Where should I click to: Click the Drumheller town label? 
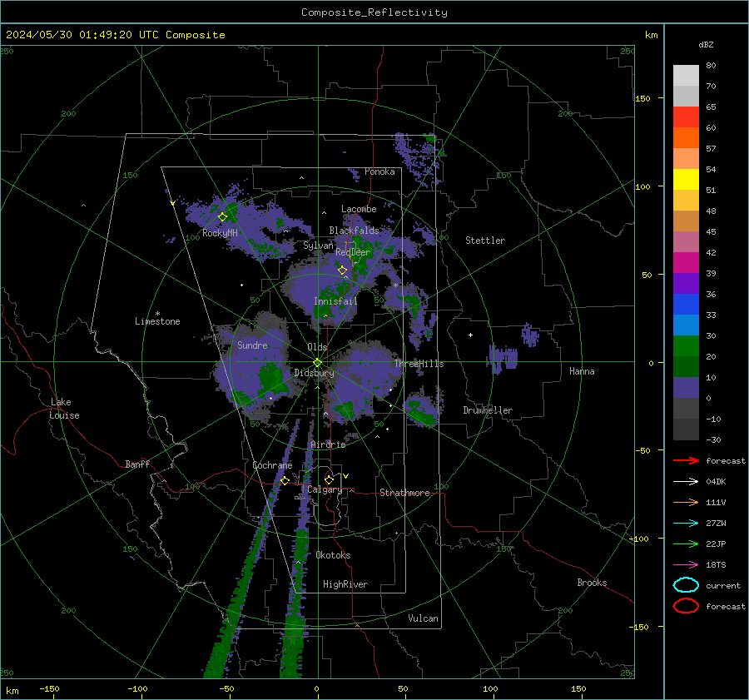pyautogui.click(x=488, y=410)
